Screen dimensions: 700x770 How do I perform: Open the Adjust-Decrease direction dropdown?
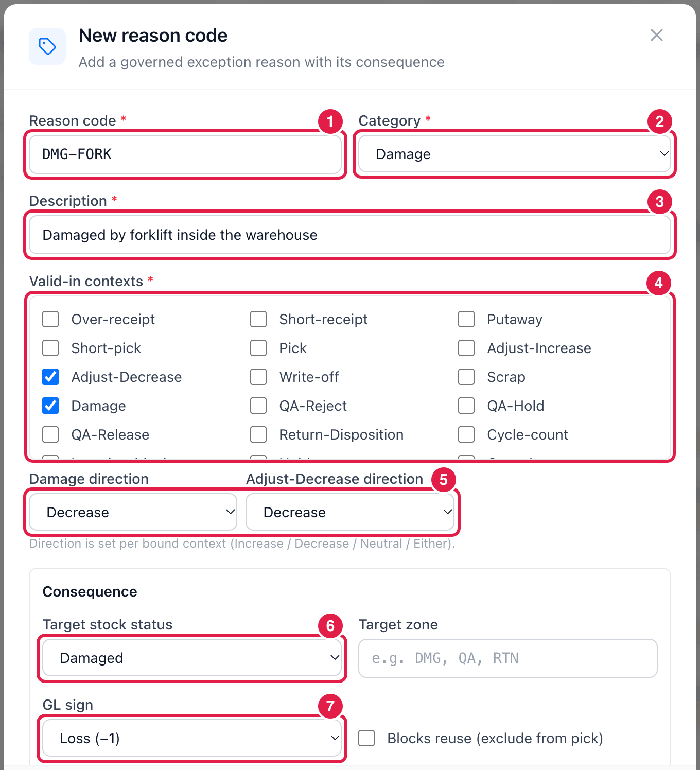point(350,512)
